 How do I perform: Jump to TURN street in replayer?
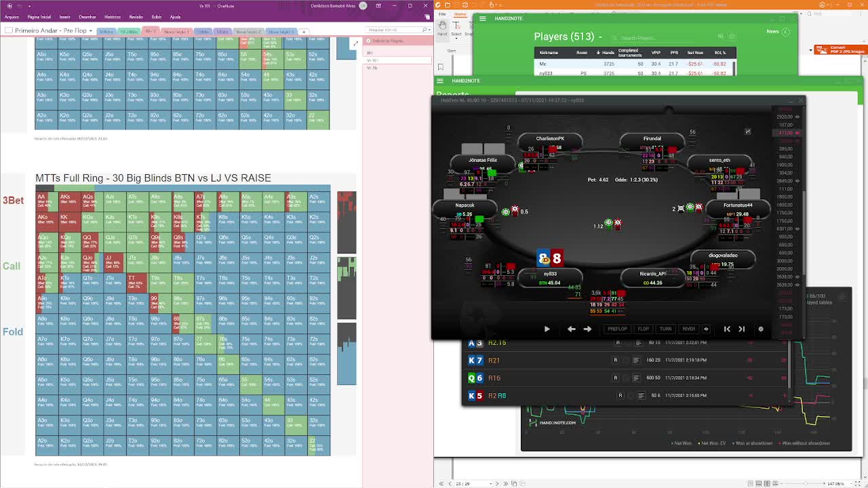click(665, 329)
